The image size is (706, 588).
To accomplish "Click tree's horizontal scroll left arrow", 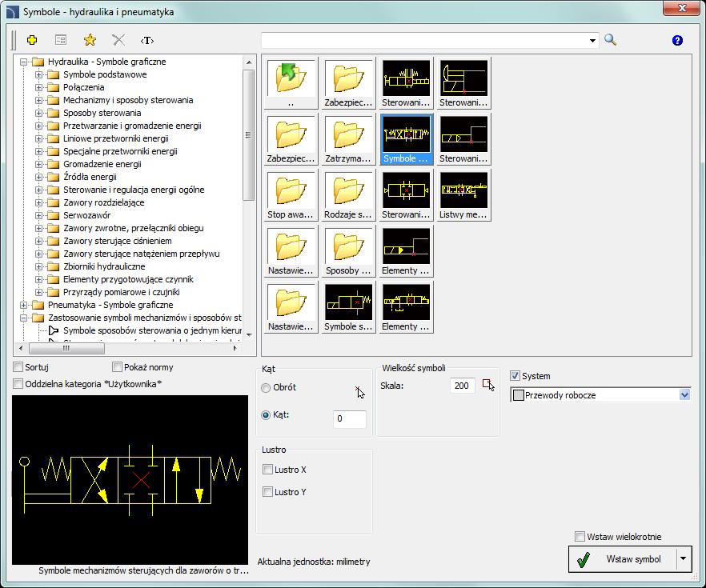I will (21, 348).
